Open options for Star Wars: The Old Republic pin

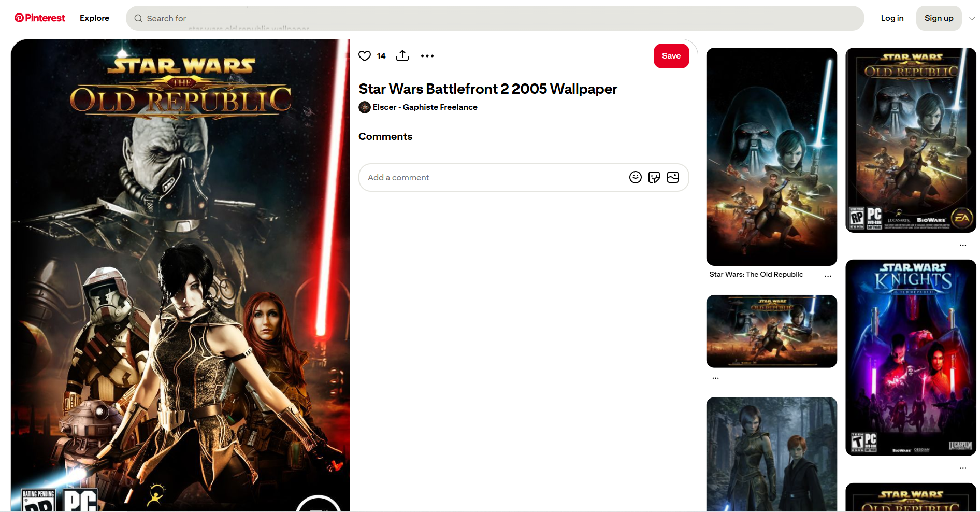[x=828, y=276]
